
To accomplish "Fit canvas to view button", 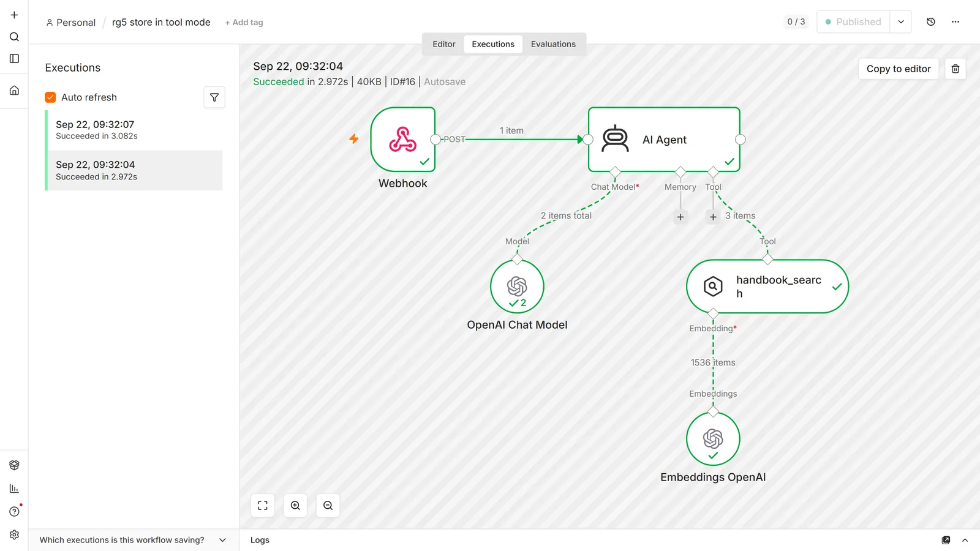I will pyautogui.click(x=263, y=506).
